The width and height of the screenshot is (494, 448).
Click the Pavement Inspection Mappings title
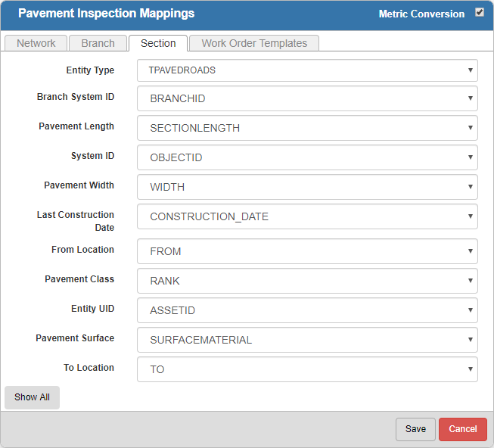tap(106, 14)
